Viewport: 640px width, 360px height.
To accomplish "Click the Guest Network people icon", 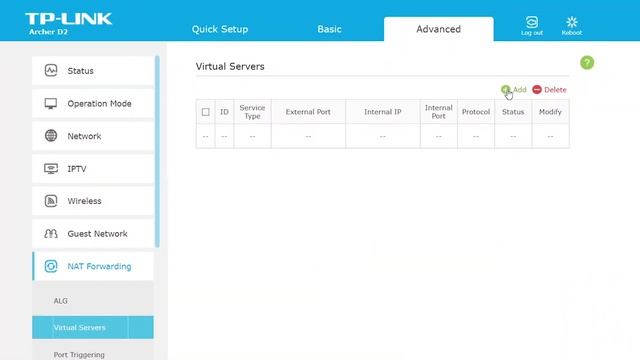I will [x=51, y=233].
